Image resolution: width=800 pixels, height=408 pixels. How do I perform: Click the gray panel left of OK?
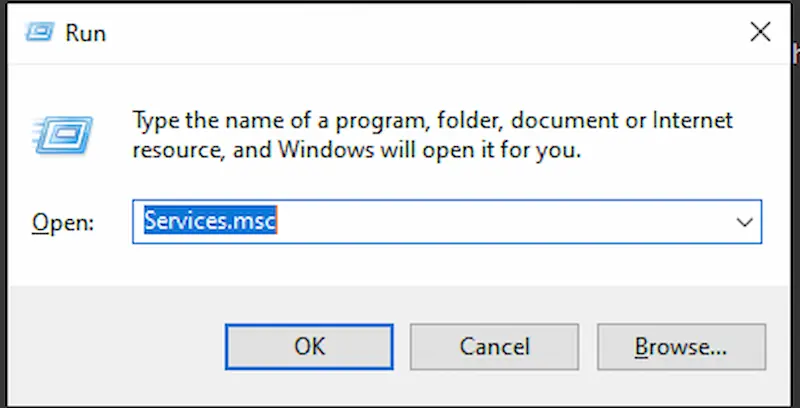[117, 347]
